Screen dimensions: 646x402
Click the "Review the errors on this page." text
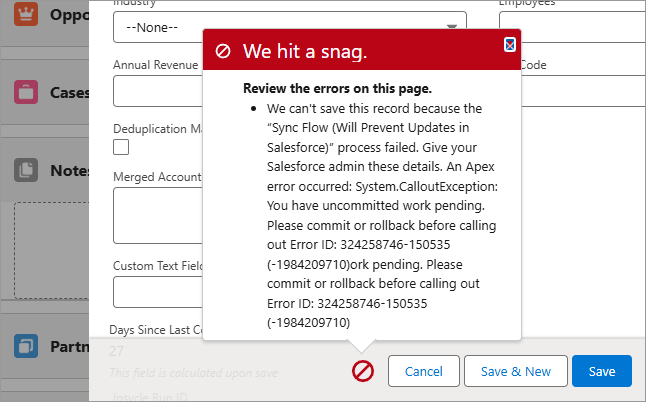[x=337, y=89]
